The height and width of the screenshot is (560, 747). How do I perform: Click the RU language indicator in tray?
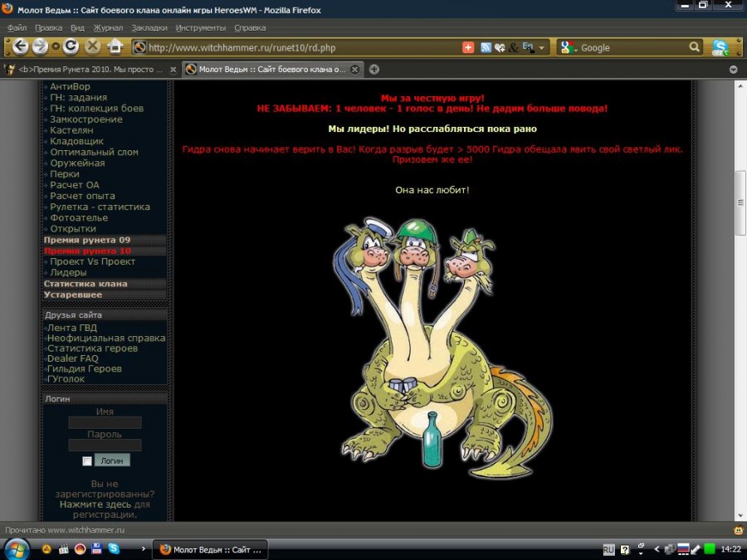click(609, 549)
